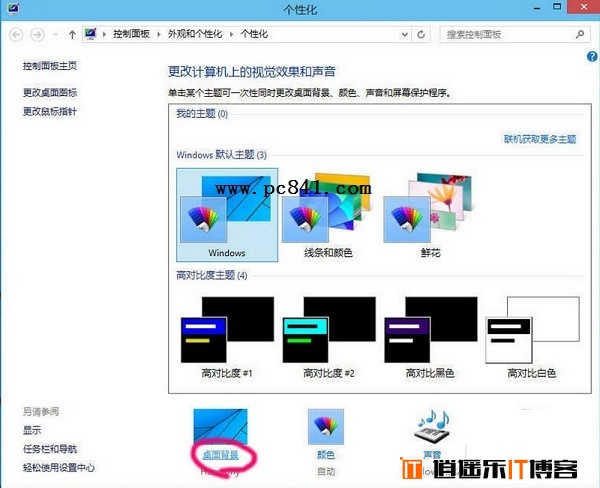
Task: Open 更改鼠标指针 link
Action: tap(50, 112)
